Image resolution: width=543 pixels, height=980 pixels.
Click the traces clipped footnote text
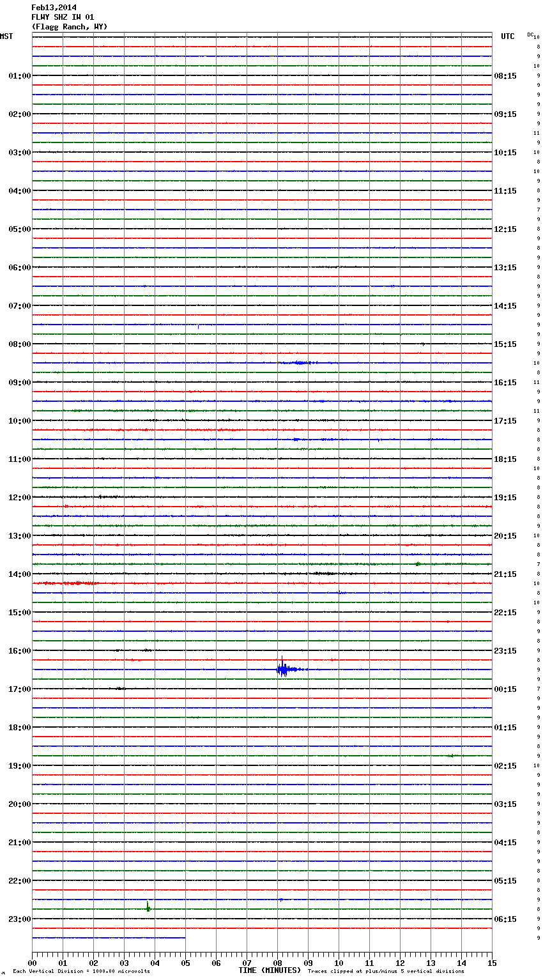(x=386, y=972)
